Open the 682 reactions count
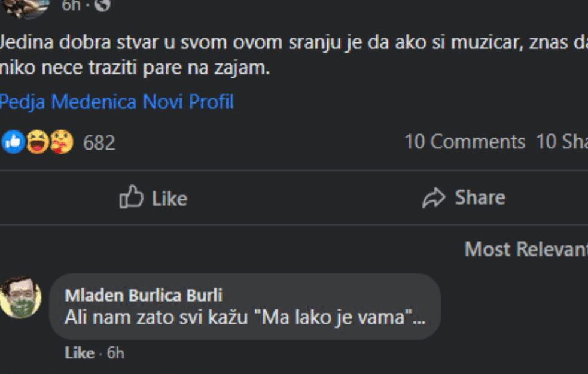The width and height of the screenshot is (588, 374). 99,143
